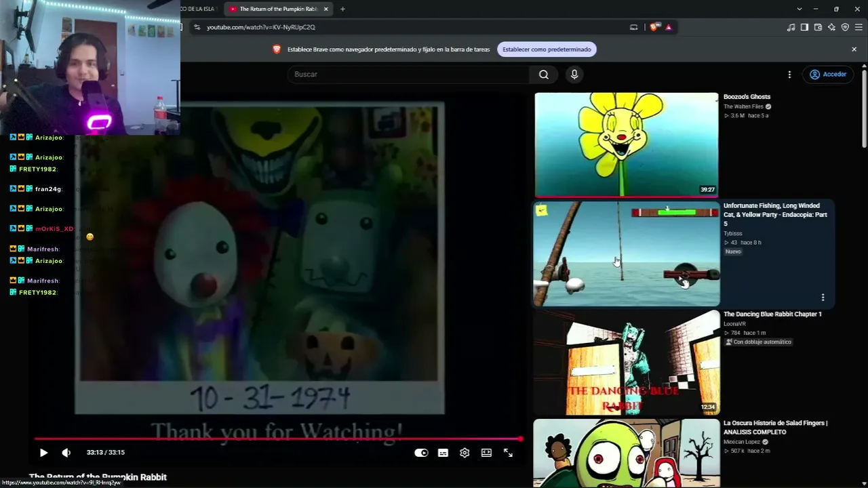868x488 pixels.
Task: Open Brave Rewards triangle icon
Action: pos(669,27)
